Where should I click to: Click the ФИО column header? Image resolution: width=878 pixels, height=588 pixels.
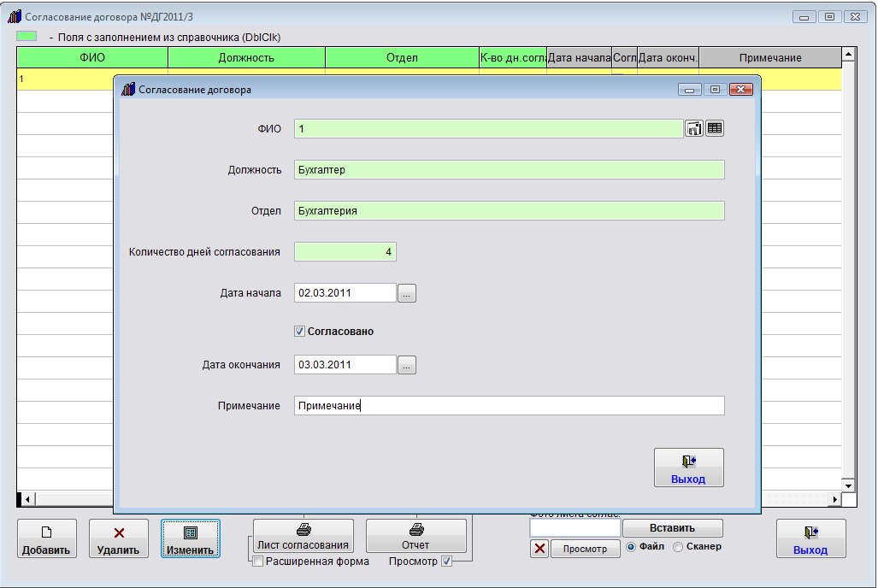click(x=92, y=57)
